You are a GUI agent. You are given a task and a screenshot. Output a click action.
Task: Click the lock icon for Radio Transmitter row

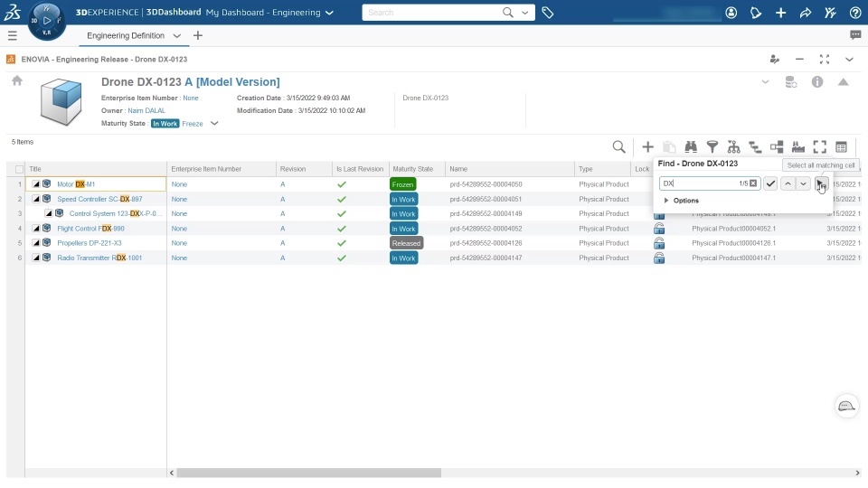659,258
